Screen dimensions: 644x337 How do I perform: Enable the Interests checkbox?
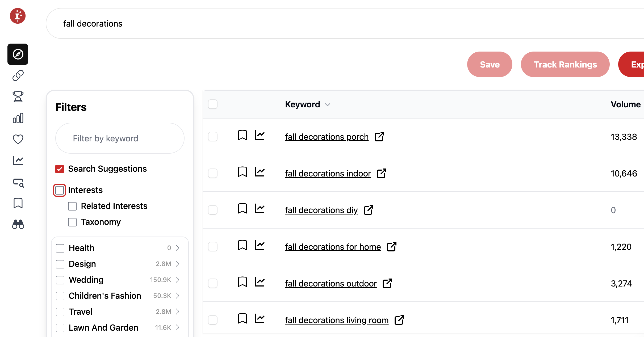click(x=60, y=190)
